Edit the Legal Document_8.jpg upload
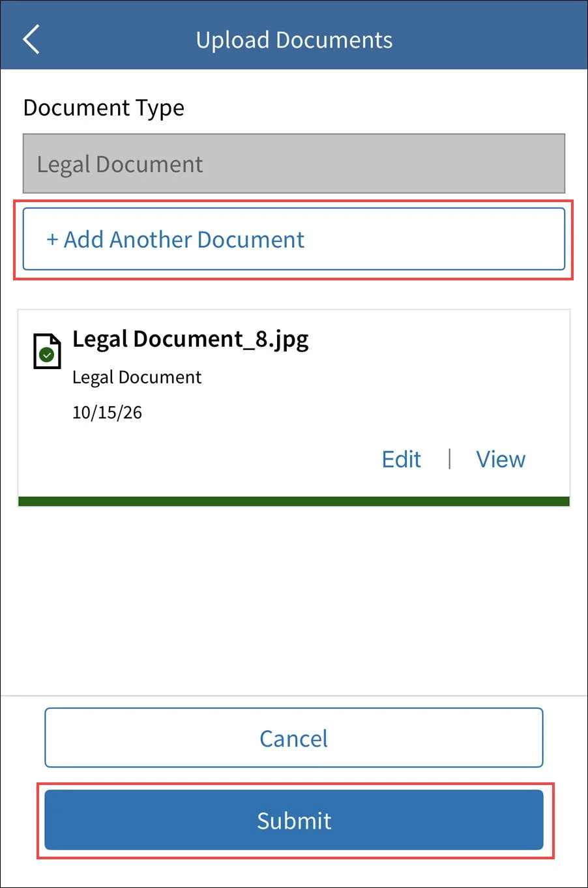Screen dimensions: 588x888 tap(402, 459)
